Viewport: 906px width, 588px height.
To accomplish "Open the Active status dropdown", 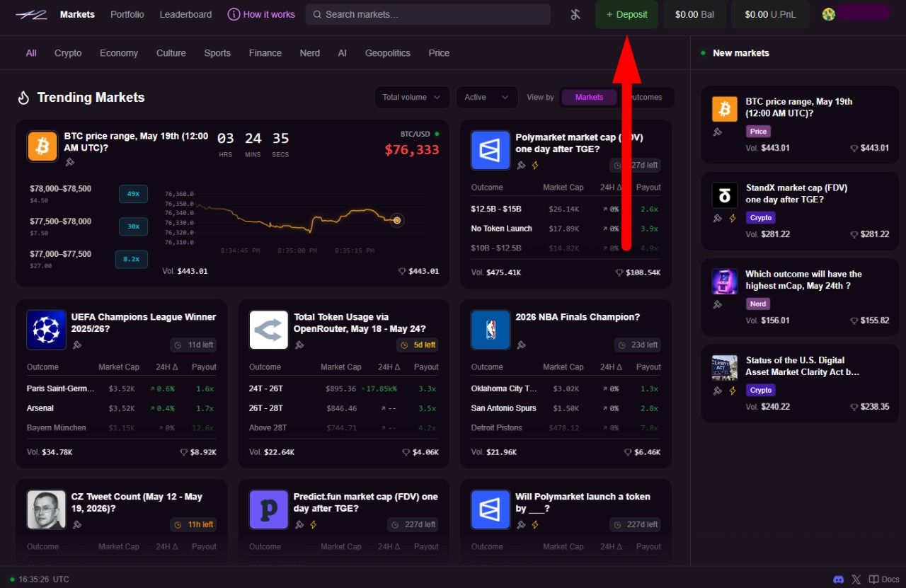I will 487,98.
